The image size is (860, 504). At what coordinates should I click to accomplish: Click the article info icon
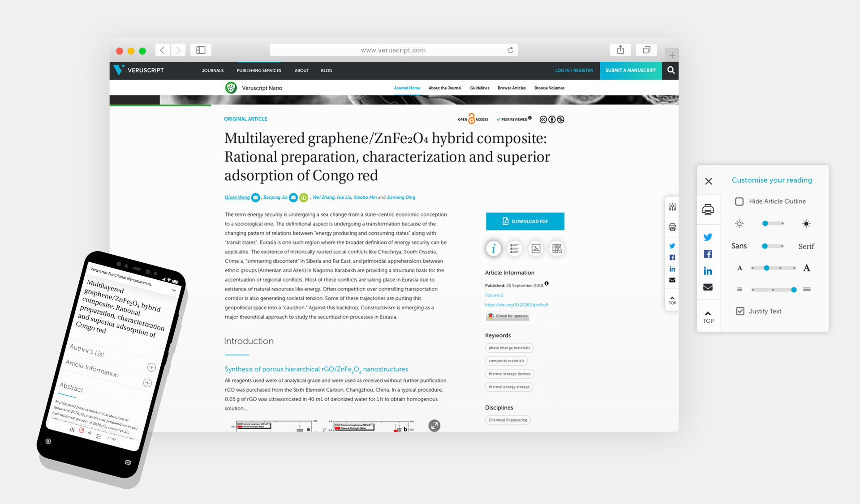(x=493, y=248)
